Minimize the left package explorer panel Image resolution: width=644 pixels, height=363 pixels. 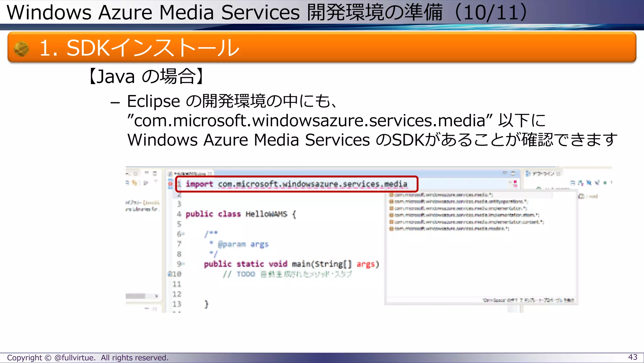click(147, 173)
